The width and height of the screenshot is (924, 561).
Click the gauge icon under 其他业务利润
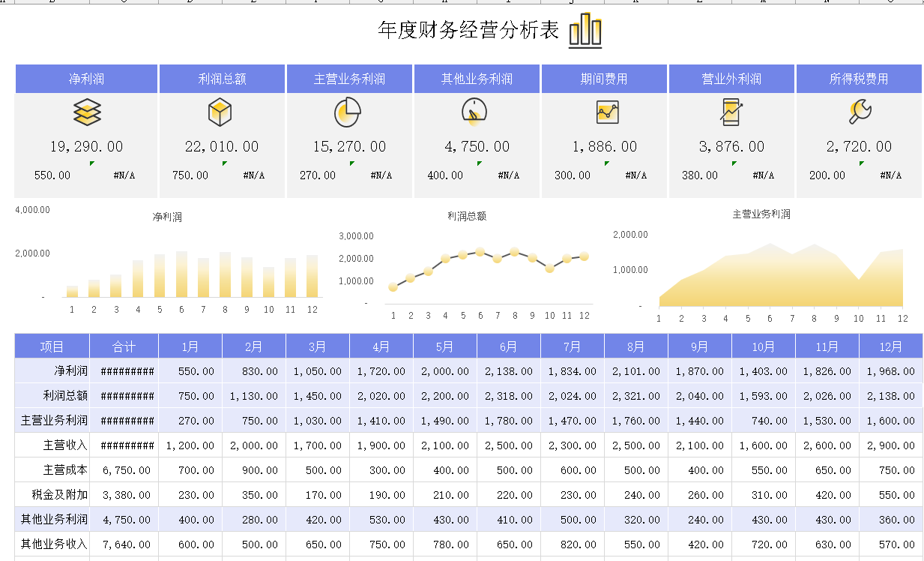pos(474,112)
